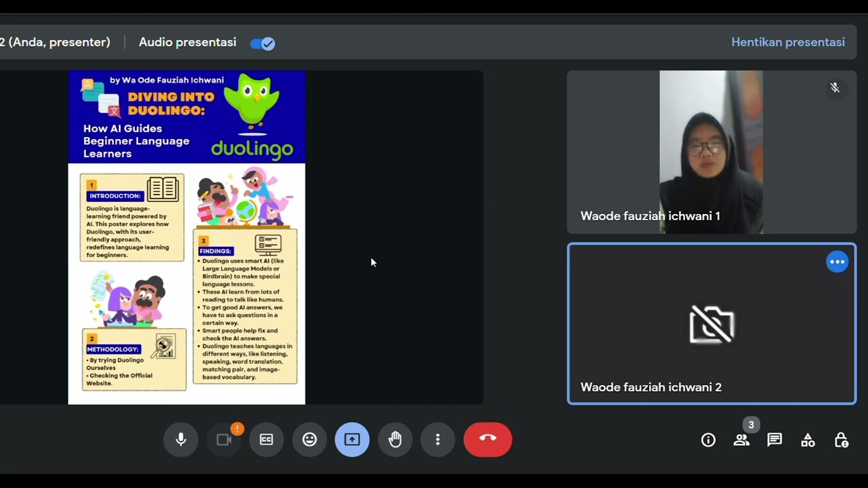Viewport: 868px width, 488px height.
Task: Click the INTRODUCTION heading on the poster
Action: click(x=115, y=196)
